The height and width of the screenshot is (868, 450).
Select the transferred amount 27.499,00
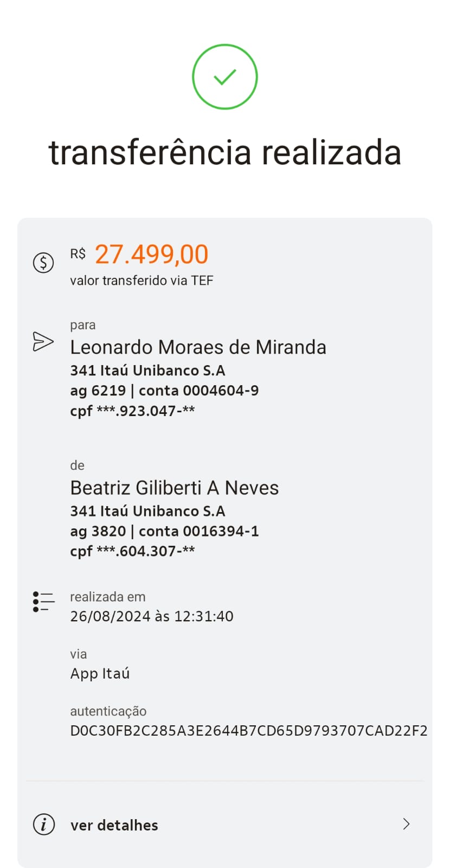pyautogui.click(x=151, y=254)
